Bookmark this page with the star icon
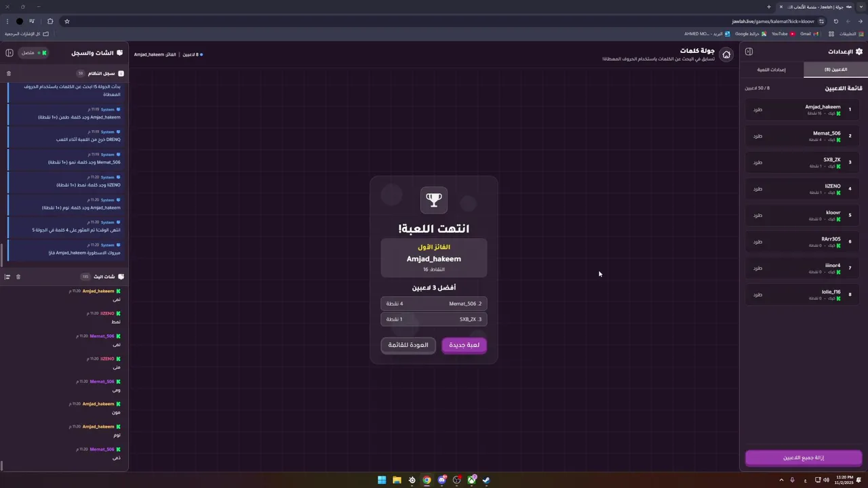 coord(66,21)
